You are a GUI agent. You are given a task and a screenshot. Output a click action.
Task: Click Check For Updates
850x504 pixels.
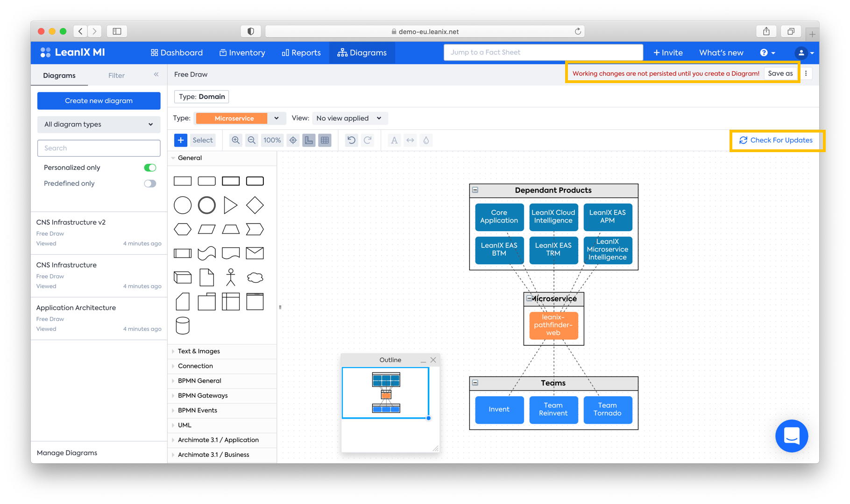[x=776, y=140]
